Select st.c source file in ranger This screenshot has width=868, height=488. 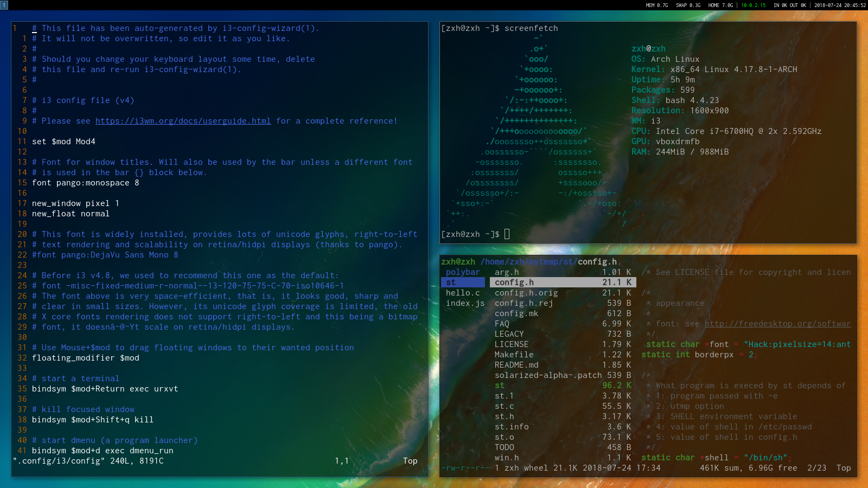pos(563,406)
